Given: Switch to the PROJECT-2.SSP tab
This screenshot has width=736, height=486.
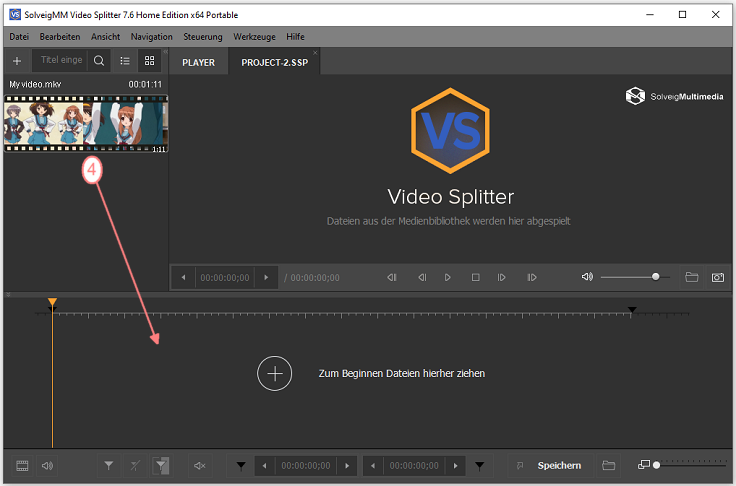Looking at the screenshot, I should coord(275,62).
